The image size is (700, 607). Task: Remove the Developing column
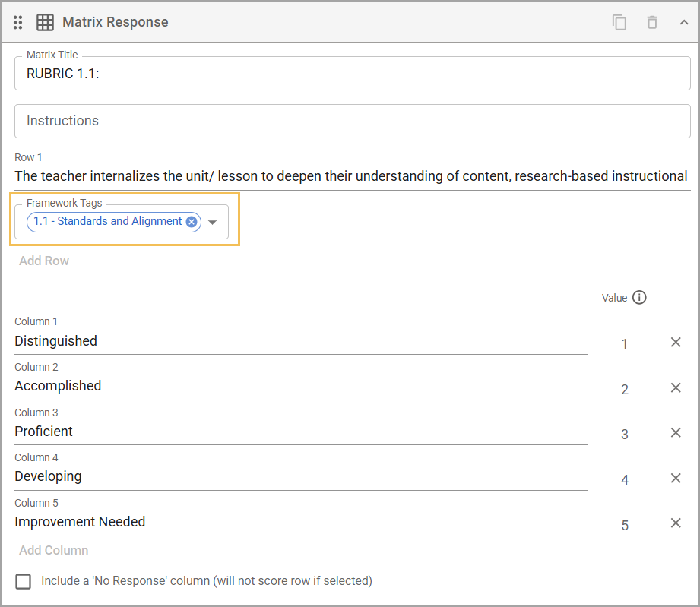tap(676, 478)
